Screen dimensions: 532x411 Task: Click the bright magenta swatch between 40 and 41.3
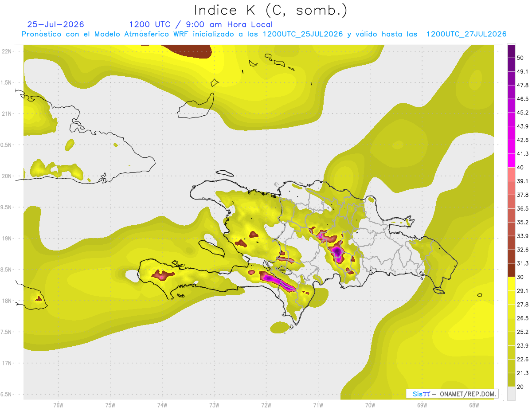511,160
